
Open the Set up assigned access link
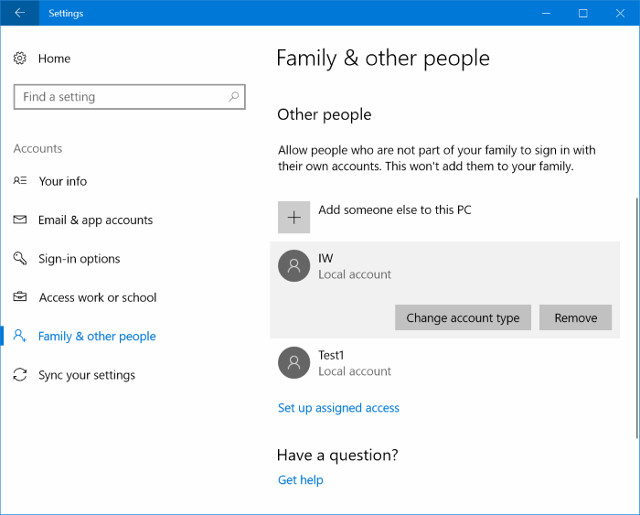pos(338,408)
